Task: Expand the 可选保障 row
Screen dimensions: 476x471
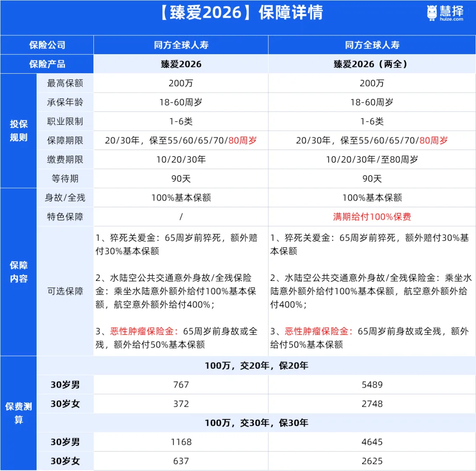Action: [x=65, y=292]
